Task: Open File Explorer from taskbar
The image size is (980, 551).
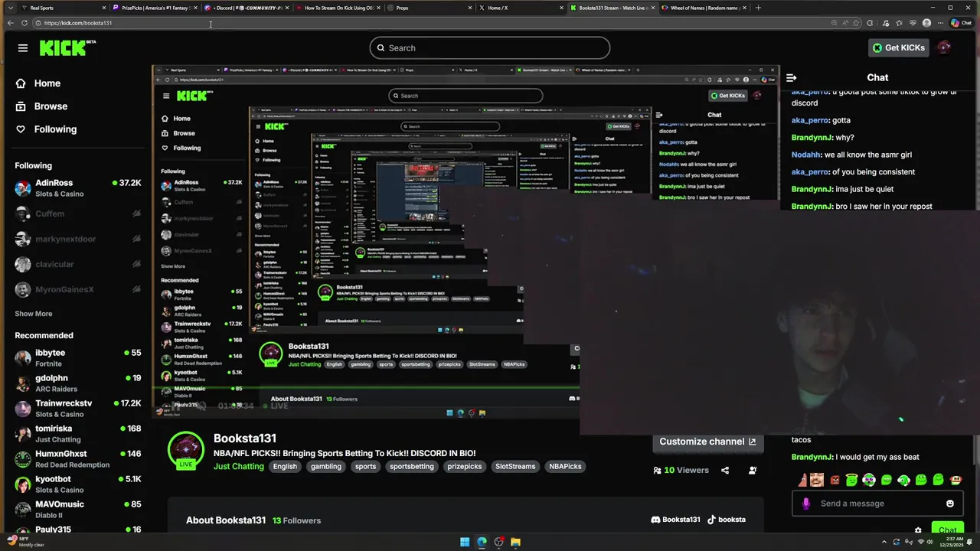Action: pos(516,542)
